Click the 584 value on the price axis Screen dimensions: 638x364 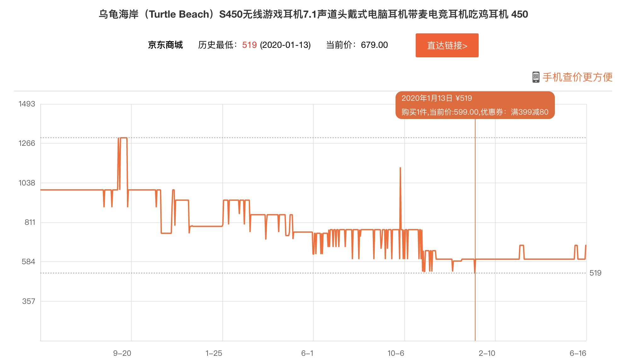pos(29,262)
